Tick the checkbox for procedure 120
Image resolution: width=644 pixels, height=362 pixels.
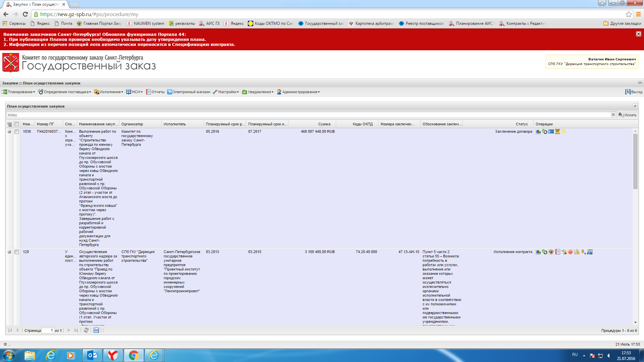click(x=16, y=252)
